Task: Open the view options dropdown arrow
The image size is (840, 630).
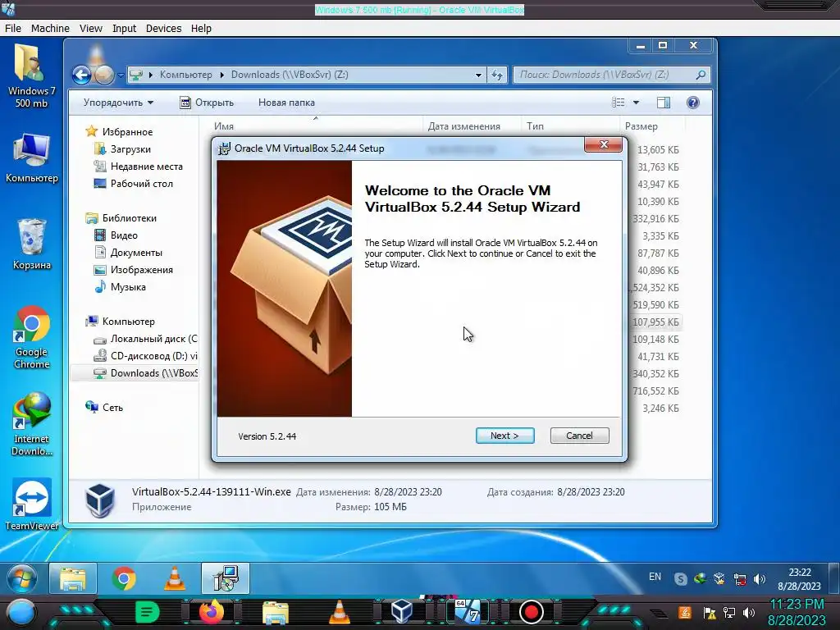Action: tap(636, 103)
